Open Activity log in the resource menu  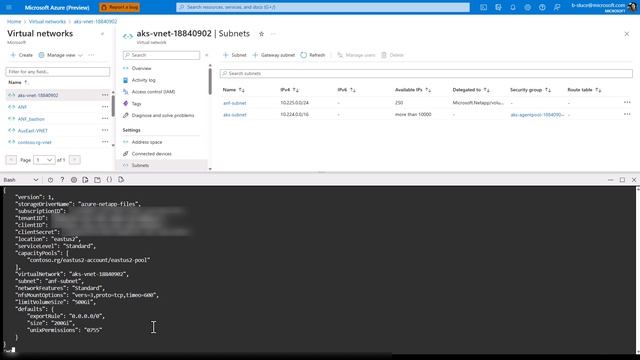[143, 80]
